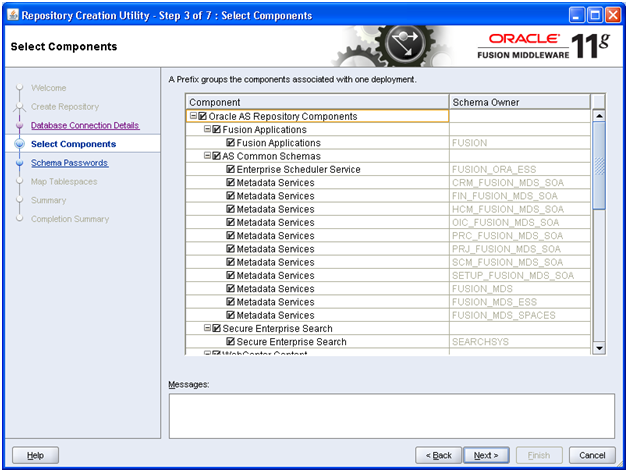The image size is (628, 472).
Task: Click the Help button
Action: (35, 455)
